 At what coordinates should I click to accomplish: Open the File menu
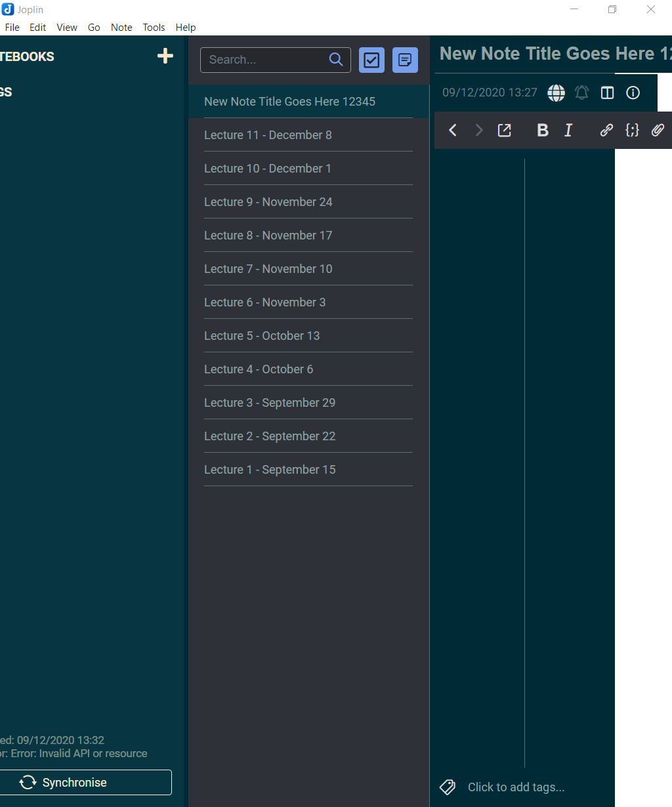[12, 28]
